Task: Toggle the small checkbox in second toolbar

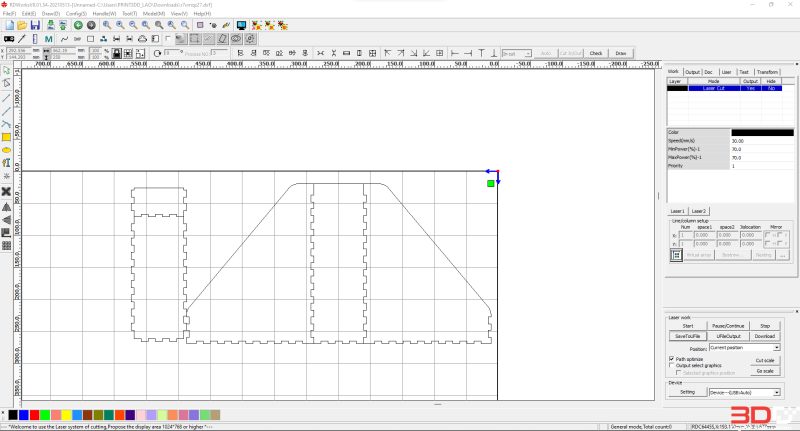Action: (x=167, y=39)
